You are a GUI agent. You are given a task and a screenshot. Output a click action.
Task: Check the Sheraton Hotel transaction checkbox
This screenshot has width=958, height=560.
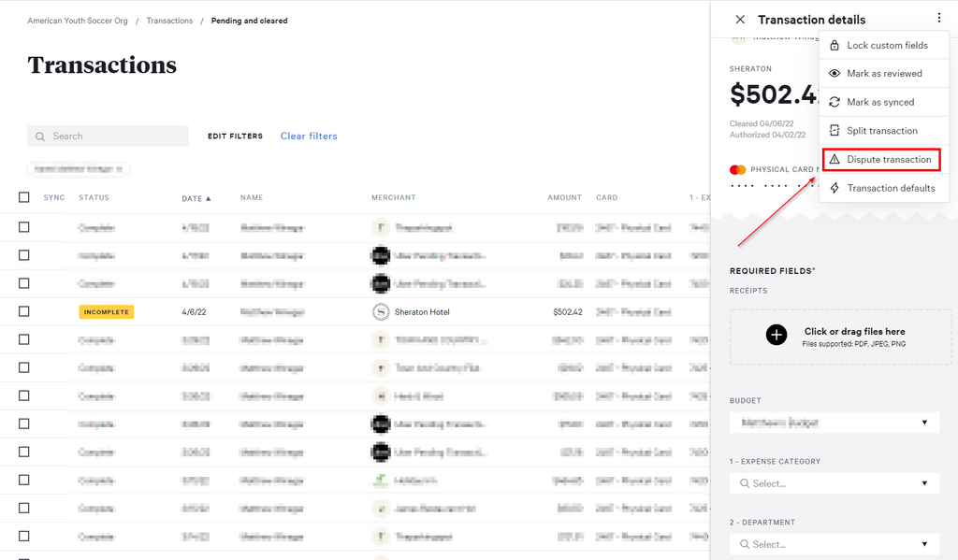[24, 311]
